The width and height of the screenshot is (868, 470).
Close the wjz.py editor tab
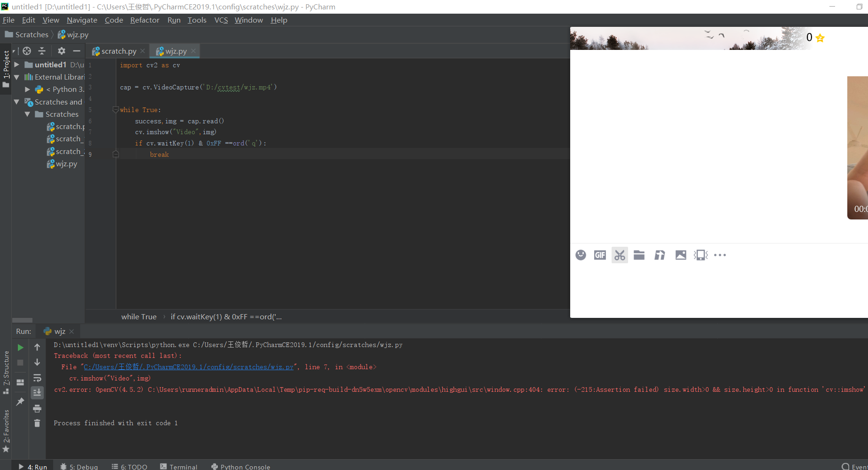tap(193, 51)
